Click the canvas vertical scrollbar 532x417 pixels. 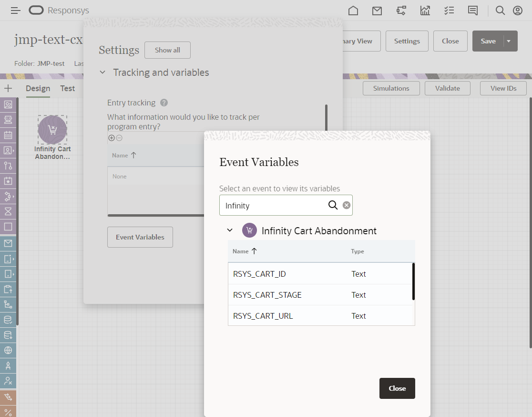(530, 223)
